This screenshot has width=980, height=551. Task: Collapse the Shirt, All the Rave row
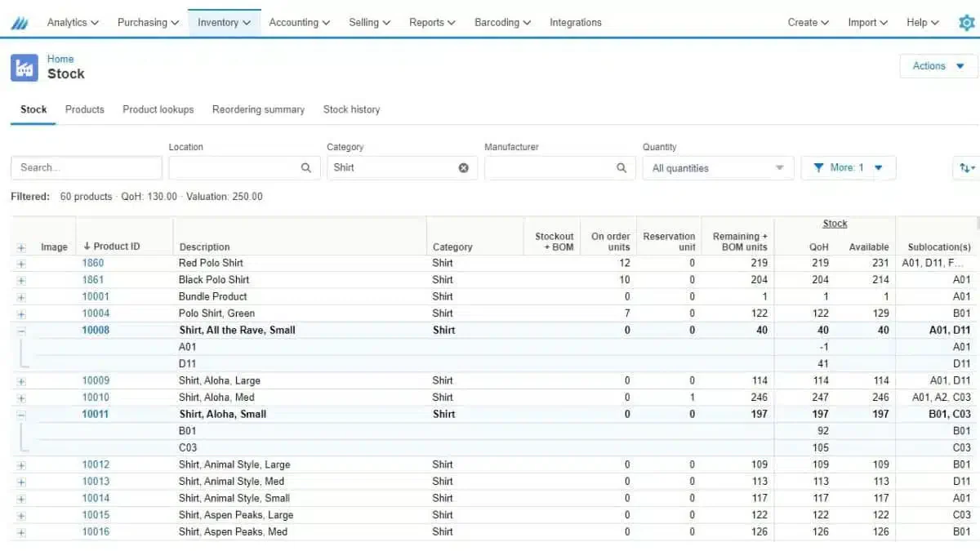(21, 331)
